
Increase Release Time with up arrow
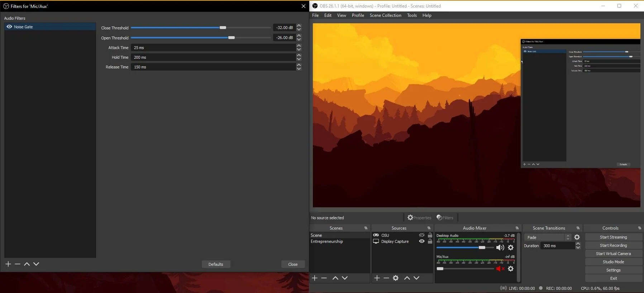(299, 65)
